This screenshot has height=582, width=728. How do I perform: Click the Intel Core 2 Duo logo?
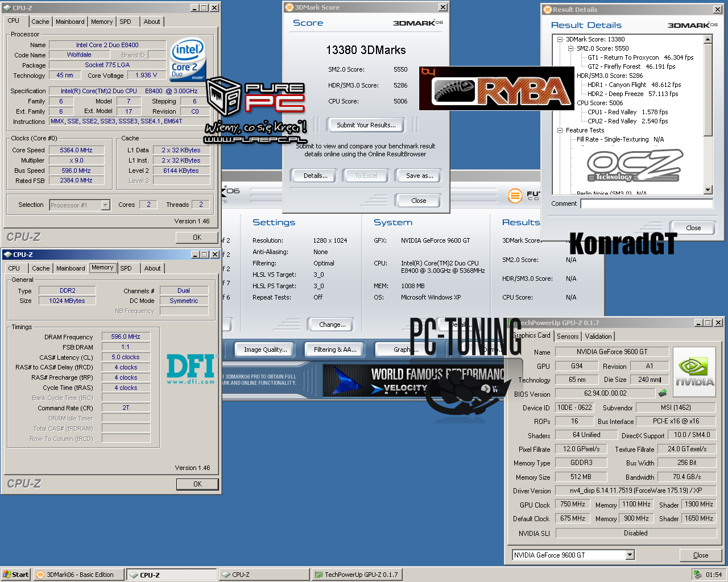[188, 59]
